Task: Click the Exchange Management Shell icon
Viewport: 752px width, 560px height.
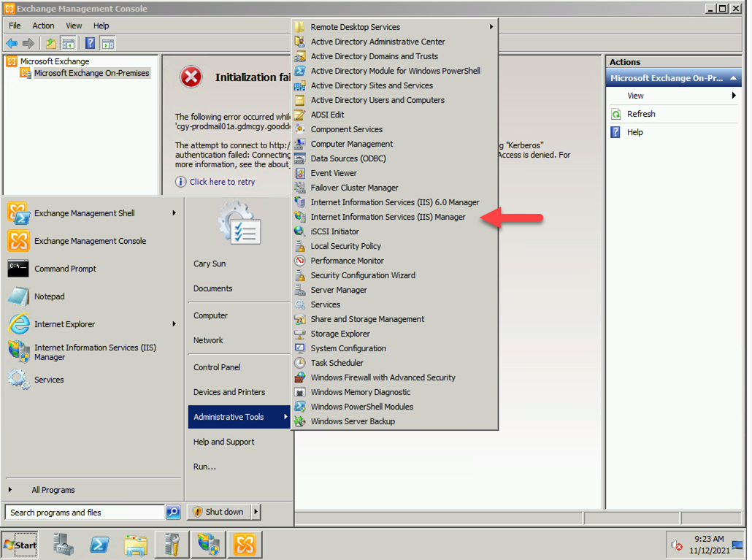Action: 19,213
